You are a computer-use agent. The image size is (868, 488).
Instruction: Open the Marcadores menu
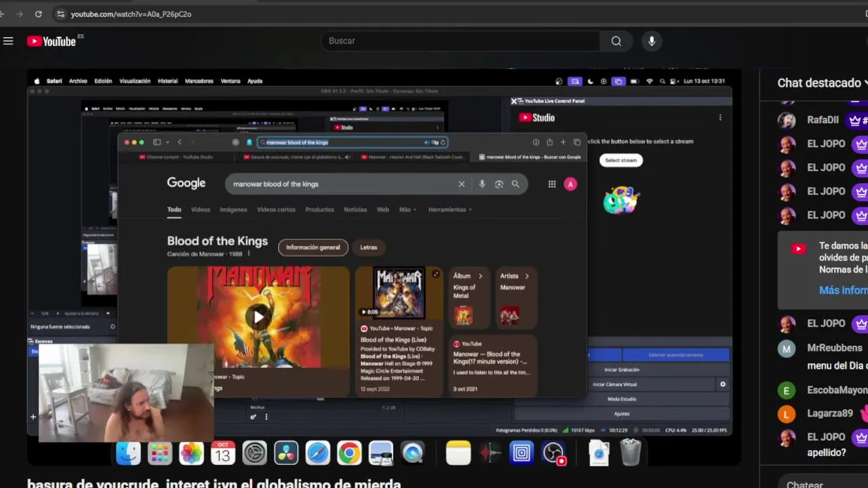pos(199,81)
